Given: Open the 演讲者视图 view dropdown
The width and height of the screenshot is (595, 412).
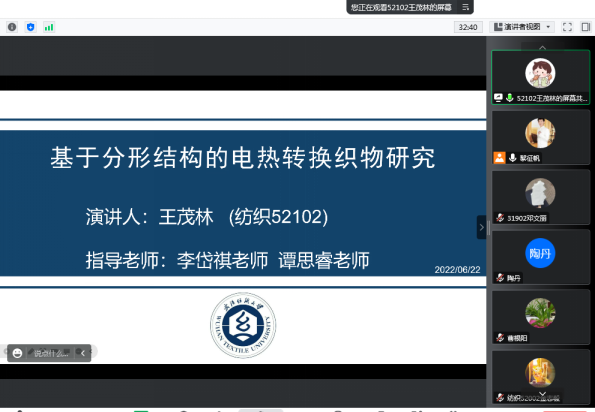Looking at the screenshot, I should [522, 27].
